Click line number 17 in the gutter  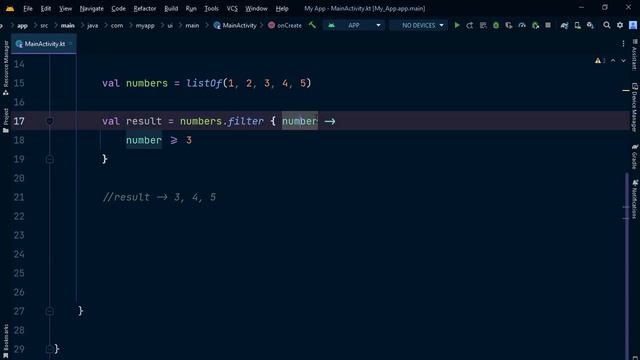click(x=19, y=121)
